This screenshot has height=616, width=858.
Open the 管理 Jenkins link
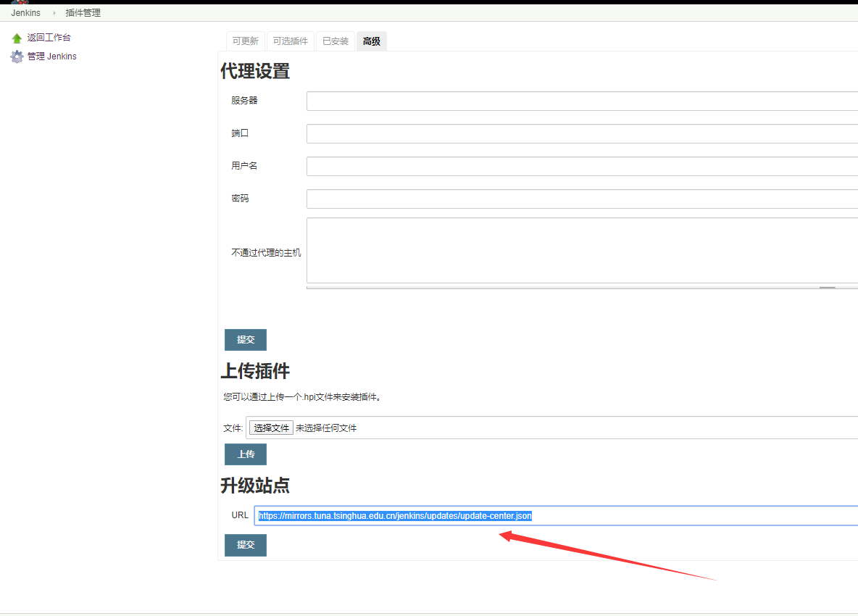coord(52,57)
